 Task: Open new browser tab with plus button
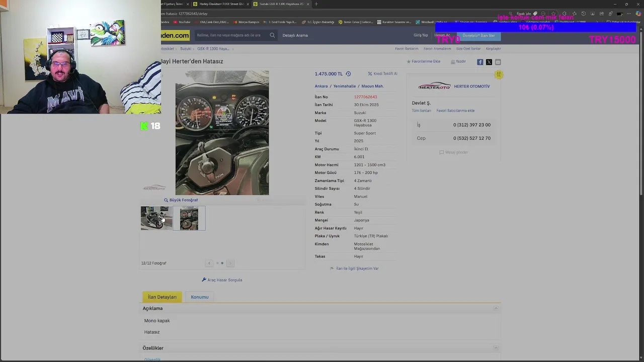tap(316, 4)
